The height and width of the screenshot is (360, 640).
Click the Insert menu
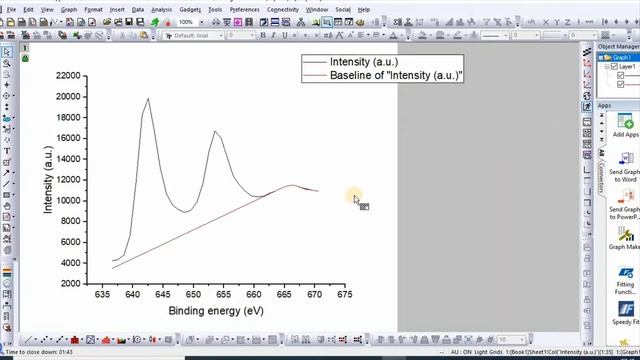117,9
